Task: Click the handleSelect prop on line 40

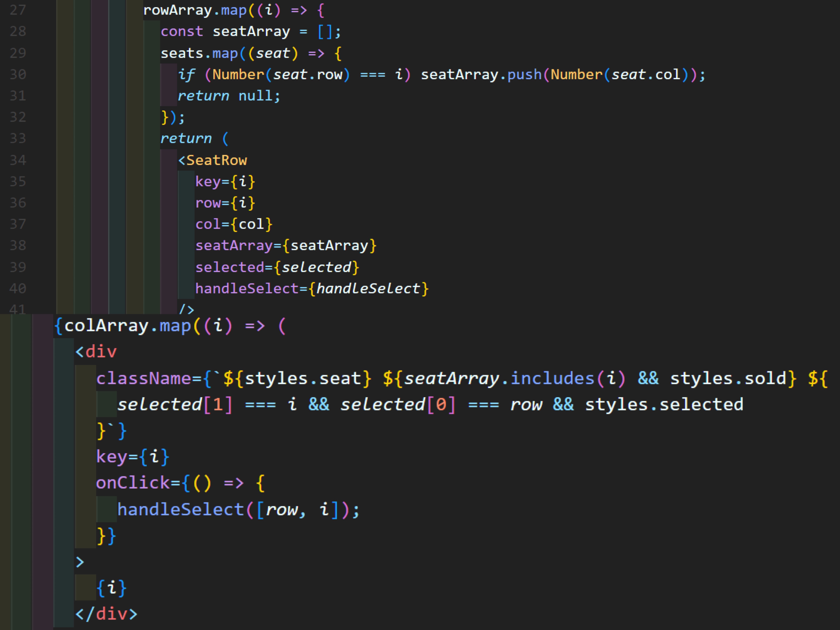Action: coord(247,289)
